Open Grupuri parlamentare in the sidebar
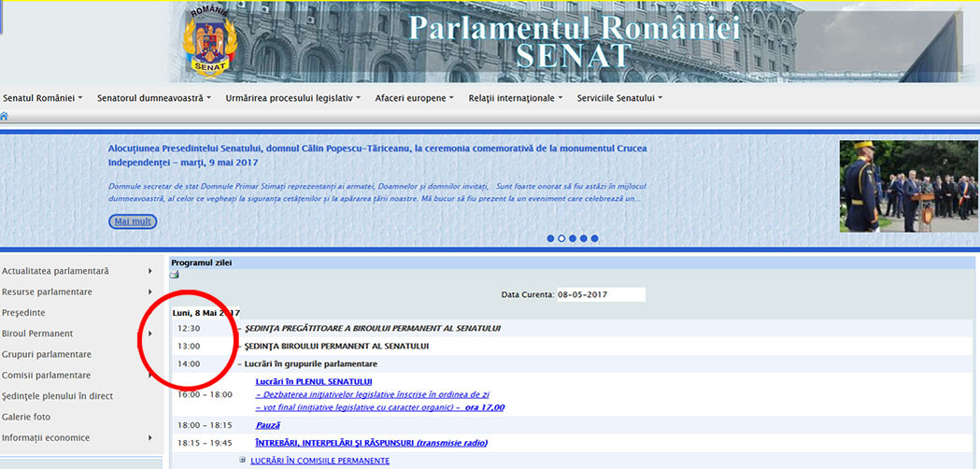The height and width of the screenshot is (469, 980). 47,355
